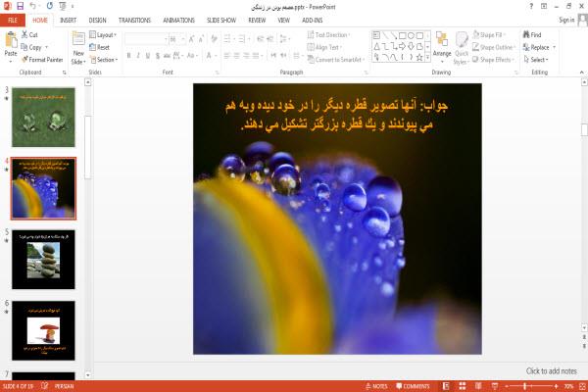Viewport: 588px width, 392px height.
Task: Click the Copy command
Action: coord(32,47)
